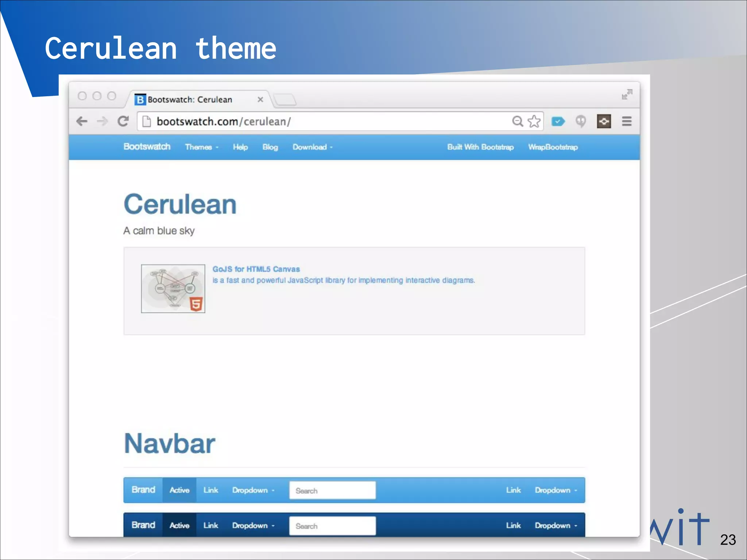Expand right Dropdown in light blue navbar

click(x=556, y=490)
